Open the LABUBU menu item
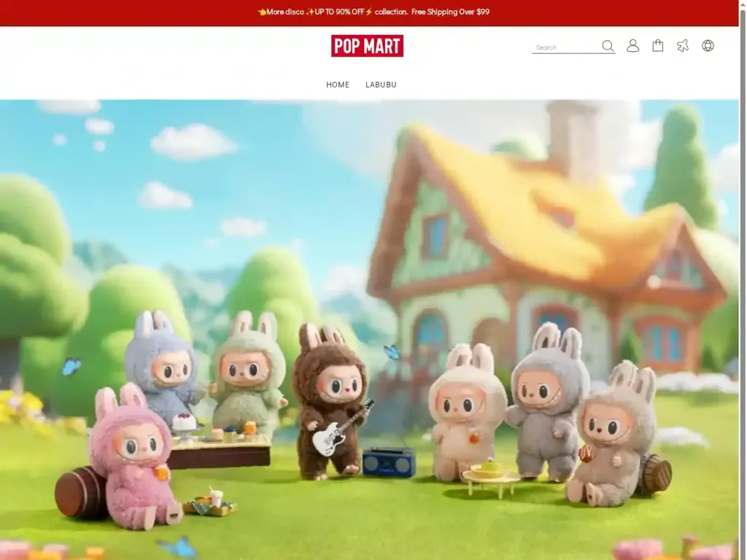747x560 pixels. [381, 85]
